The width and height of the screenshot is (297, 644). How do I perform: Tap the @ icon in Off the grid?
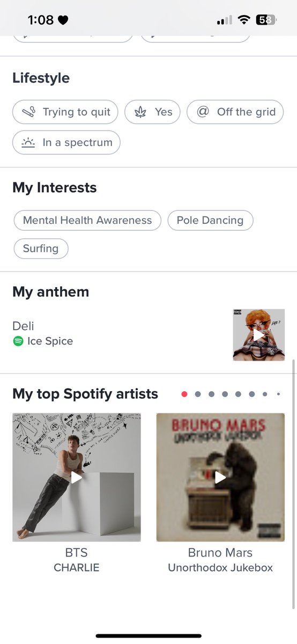point(203,112)
